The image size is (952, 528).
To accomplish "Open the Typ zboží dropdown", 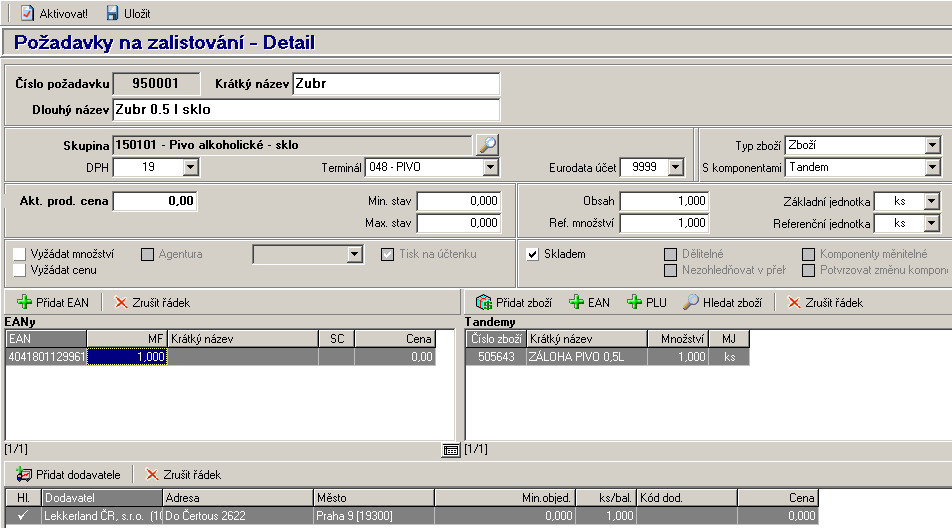I will click(x=933, y=145).
